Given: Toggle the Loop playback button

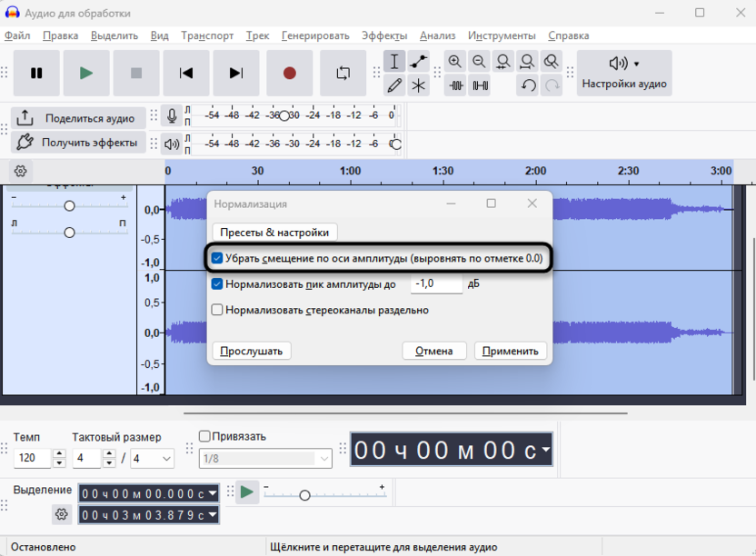Looking at the screenshot, I should pyautogui.click(x=343, y=74).
